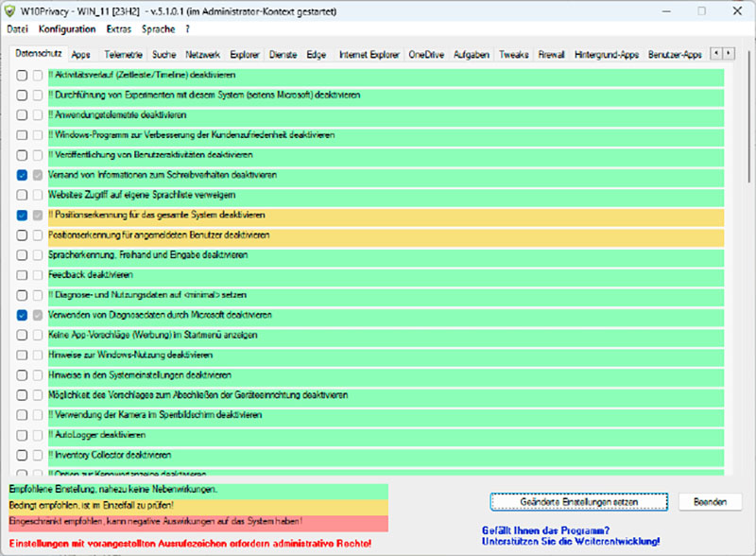Image resolution: width=756 pixels, height=556 pixels.
Task: Switch to the Telemetrie tab
Action: tap(123, 55)
